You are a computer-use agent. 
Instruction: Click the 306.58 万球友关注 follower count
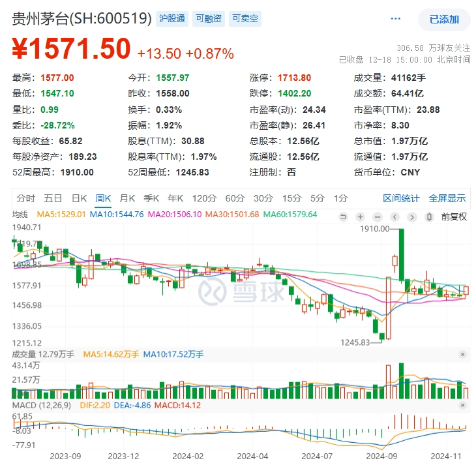coord(433,48)
